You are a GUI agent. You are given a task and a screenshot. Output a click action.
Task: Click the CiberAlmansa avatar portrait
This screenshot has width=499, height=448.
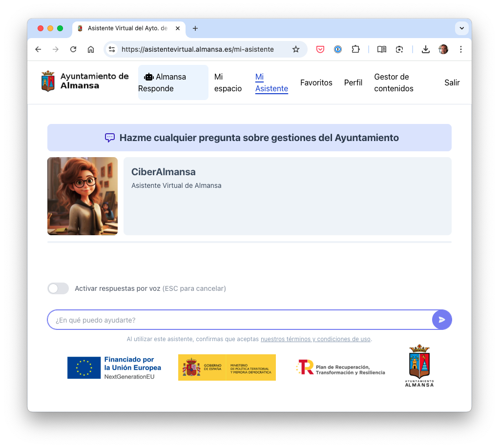(82, 196)
